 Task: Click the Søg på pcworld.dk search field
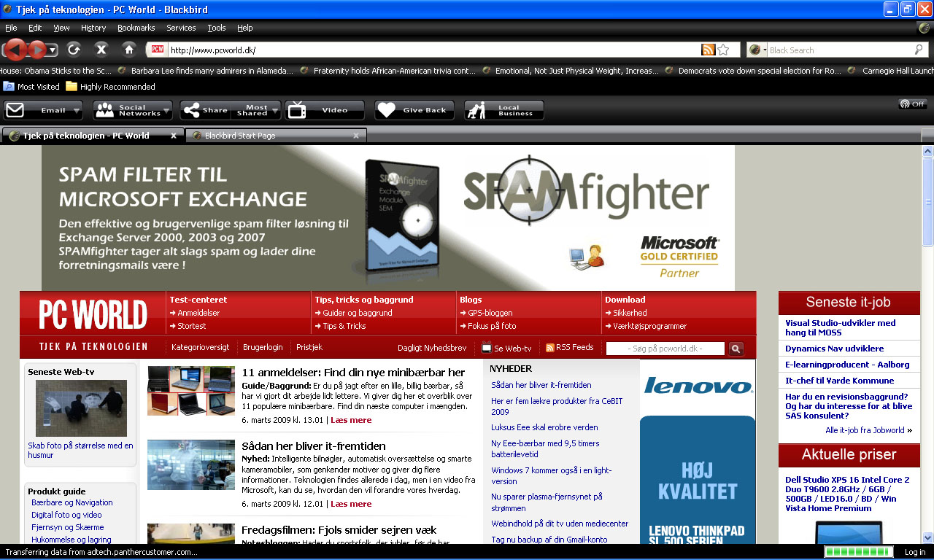(665, 349)
